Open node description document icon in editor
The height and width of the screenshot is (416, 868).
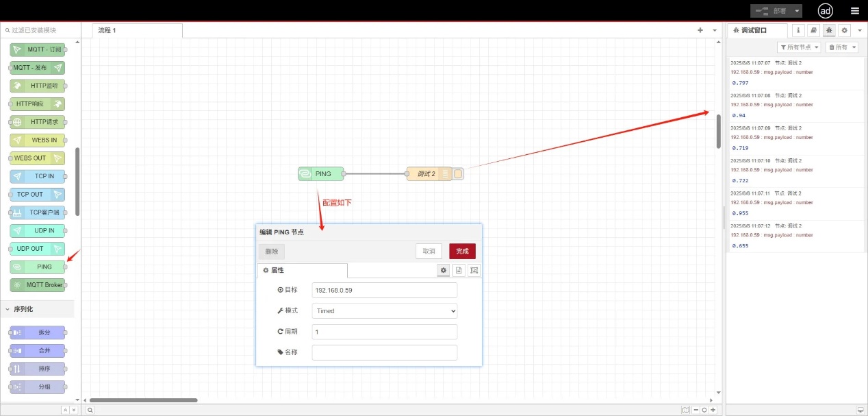(x=459, y=271)
